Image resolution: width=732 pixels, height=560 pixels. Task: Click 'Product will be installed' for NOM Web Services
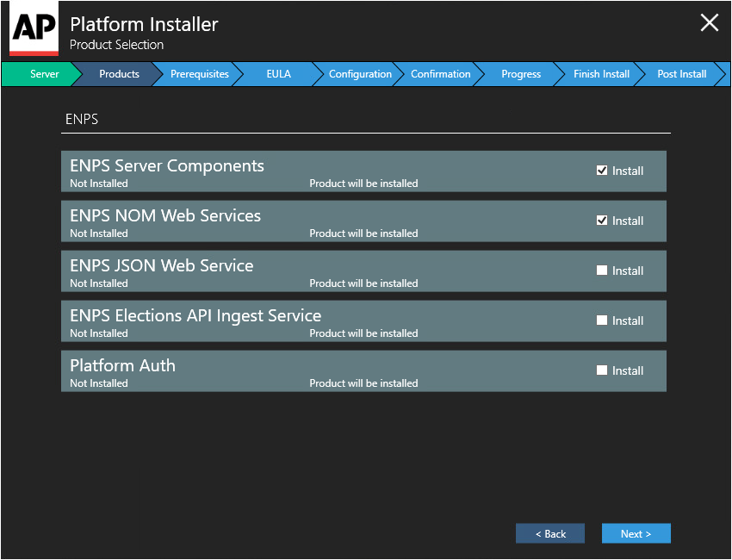363,233
